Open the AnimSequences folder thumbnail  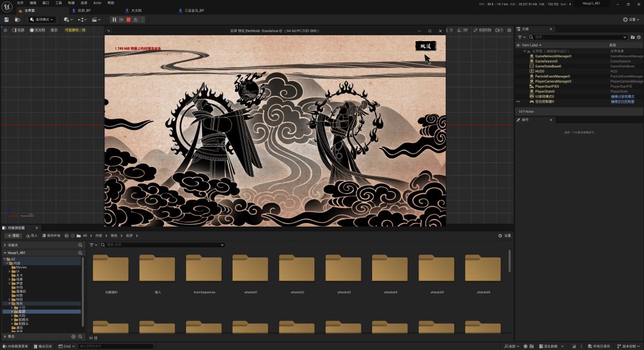(x=204, y=269)
